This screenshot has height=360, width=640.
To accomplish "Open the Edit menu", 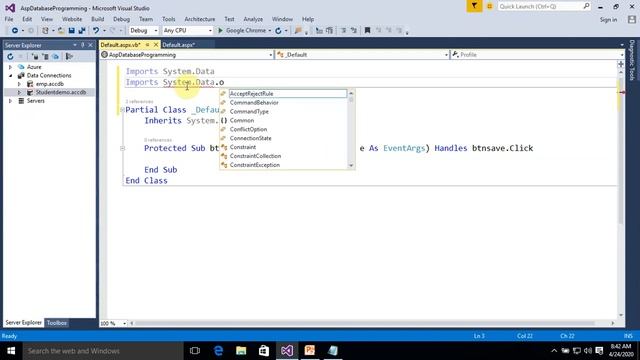I will (27, 19).
